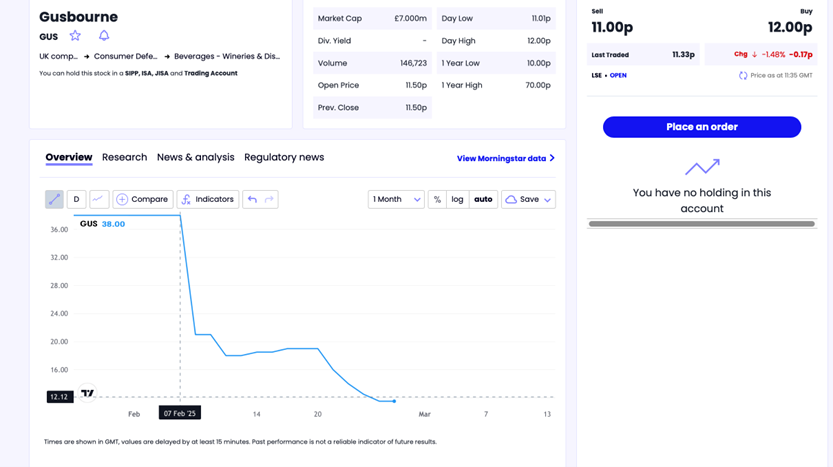Toggle log scale on chart

point(457,199)
